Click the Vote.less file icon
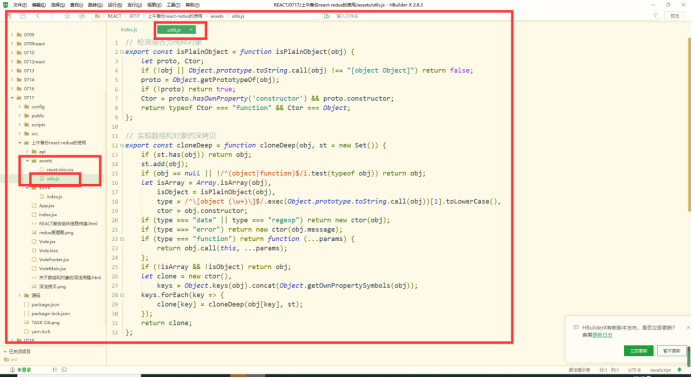This screenshot has width=692, height=378. tap(34, 251)
